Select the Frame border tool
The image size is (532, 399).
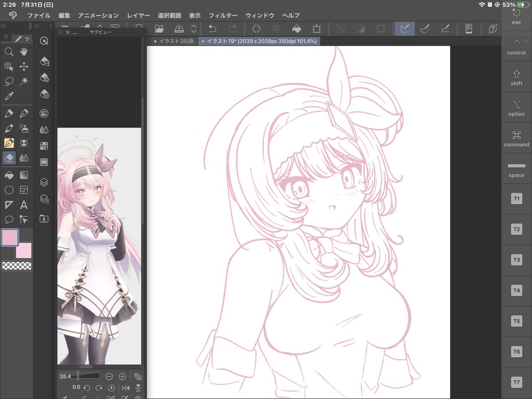coord(24,190)
